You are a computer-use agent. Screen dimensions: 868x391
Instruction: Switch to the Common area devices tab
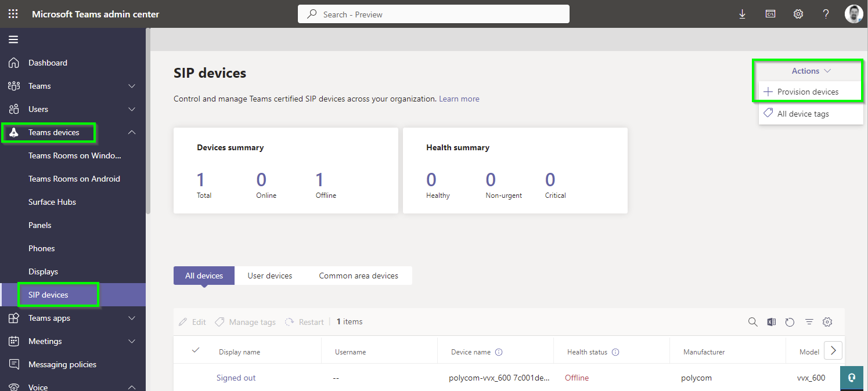[359, 276]
